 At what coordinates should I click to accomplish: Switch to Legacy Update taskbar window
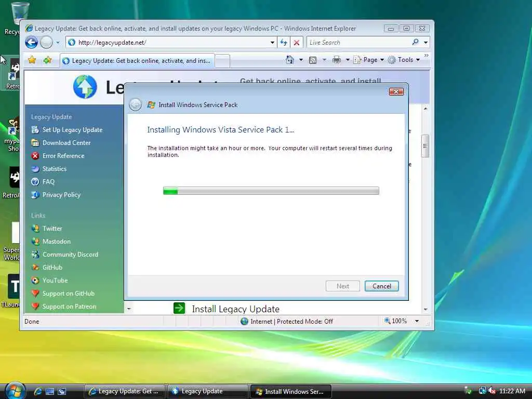click(x=208, y=391)
